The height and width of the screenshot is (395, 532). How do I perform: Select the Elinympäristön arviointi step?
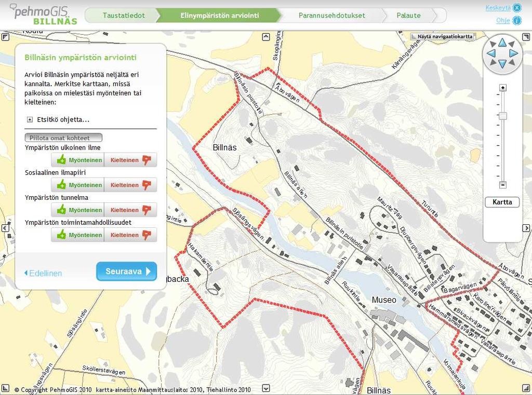(x=220, y=16)
